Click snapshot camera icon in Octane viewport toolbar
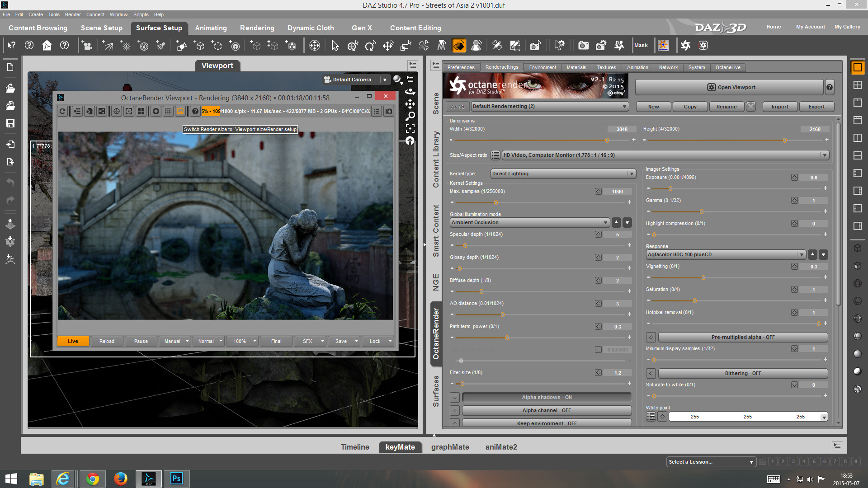 click(x=389, y=111)
